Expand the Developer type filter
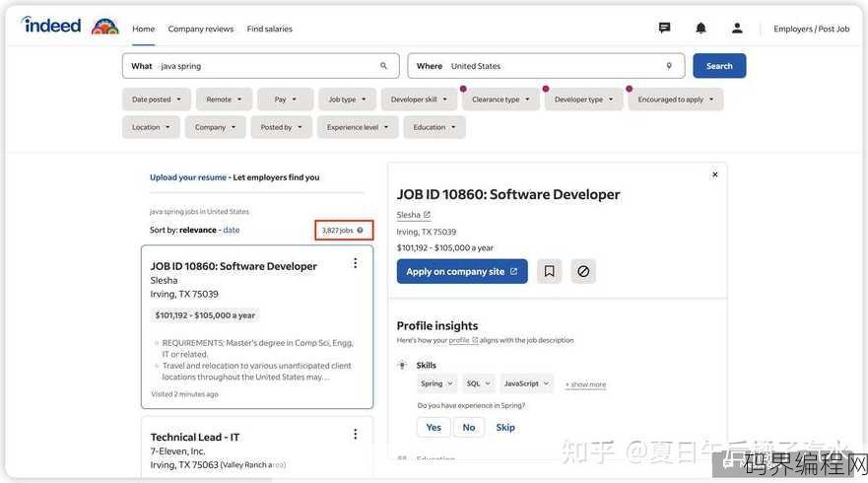 (x=583, y=100)
